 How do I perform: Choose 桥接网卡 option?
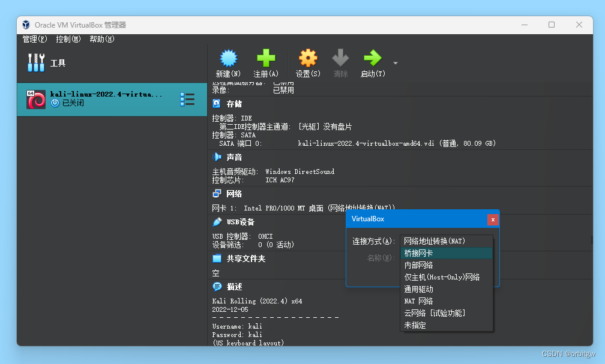point(447,253)
